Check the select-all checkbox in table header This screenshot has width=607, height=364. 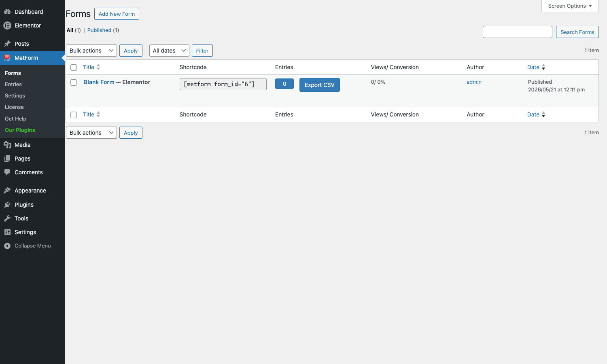tap(74, 68)
